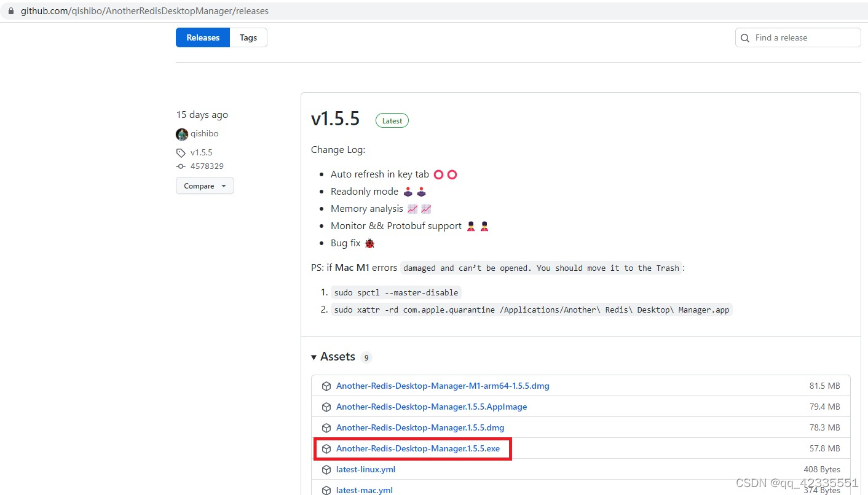
Task: Click package icon for latest-mac.yml
Action: 326,490
